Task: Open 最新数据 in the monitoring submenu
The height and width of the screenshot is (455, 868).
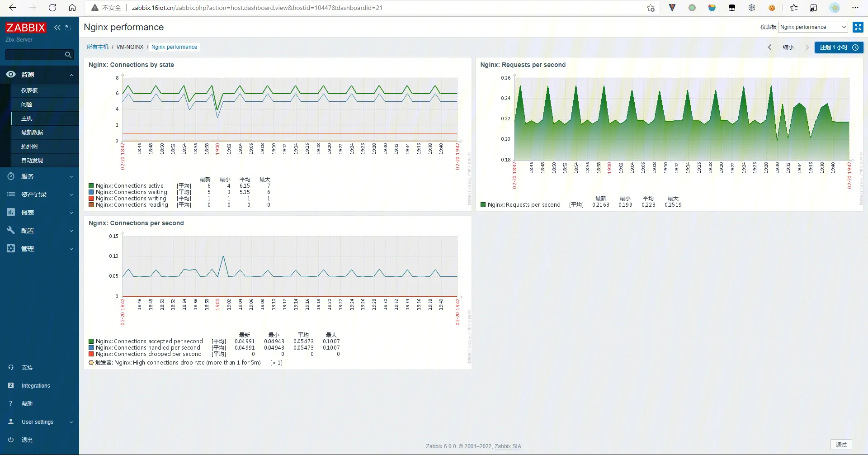Action: (x=32, y=133)
